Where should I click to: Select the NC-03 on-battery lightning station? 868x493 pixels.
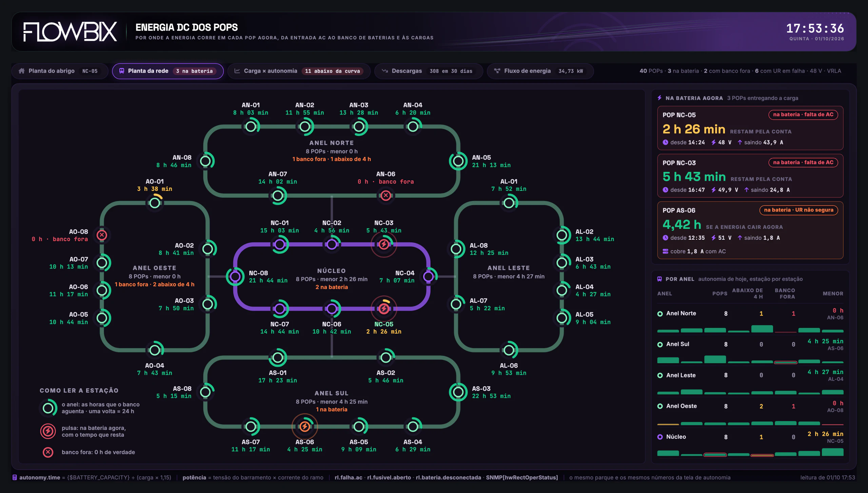tap(384, 244)
